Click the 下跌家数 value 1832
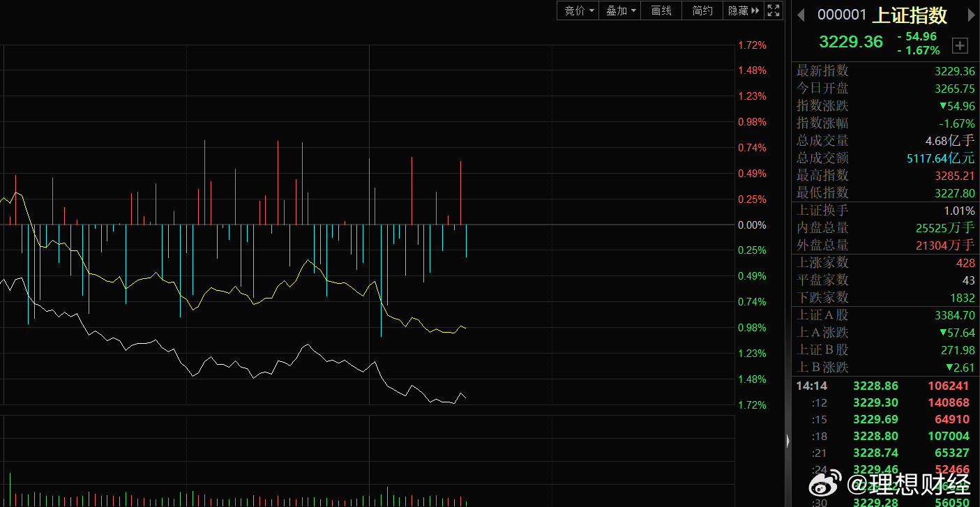Image resolution: width=980 pixels, height=507 pixels. pyautogui.click(x=963, y=298)
